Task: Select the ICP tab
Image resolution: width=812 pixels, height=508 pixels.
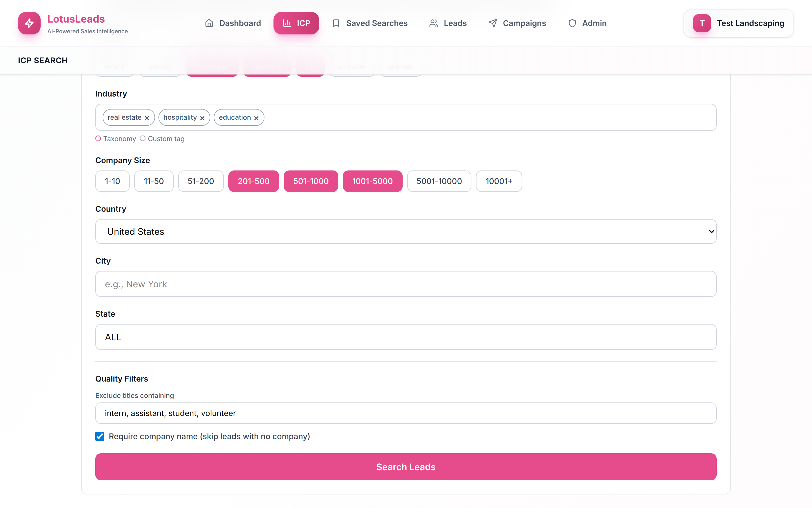Action: (x=296, y=23)
